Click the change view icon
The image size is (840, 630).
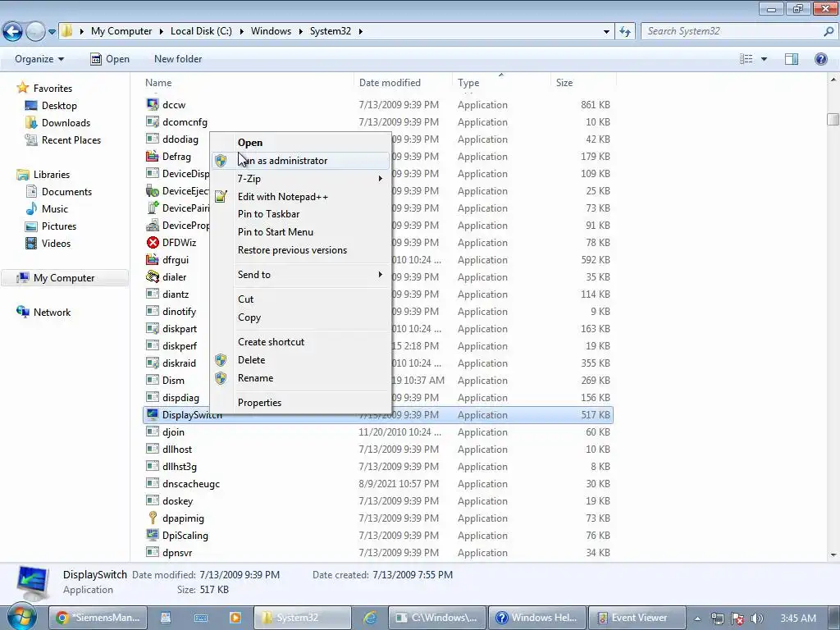pos(746,59)
